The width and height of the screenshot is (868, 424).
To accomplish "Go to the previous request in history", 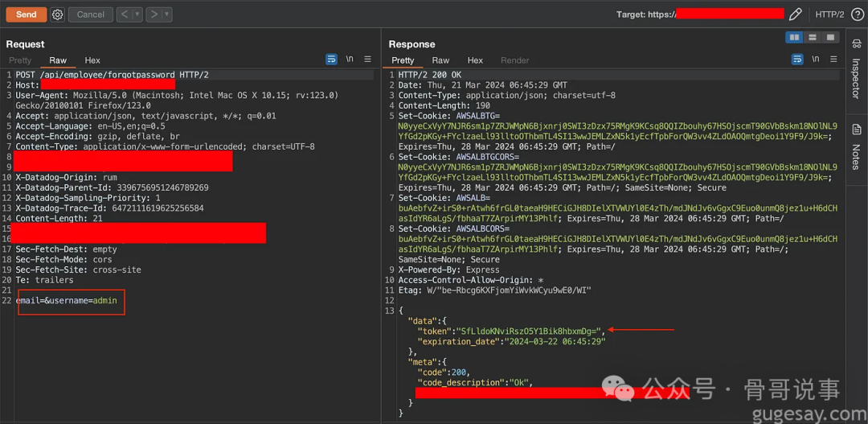I will [x=124, y=14].
